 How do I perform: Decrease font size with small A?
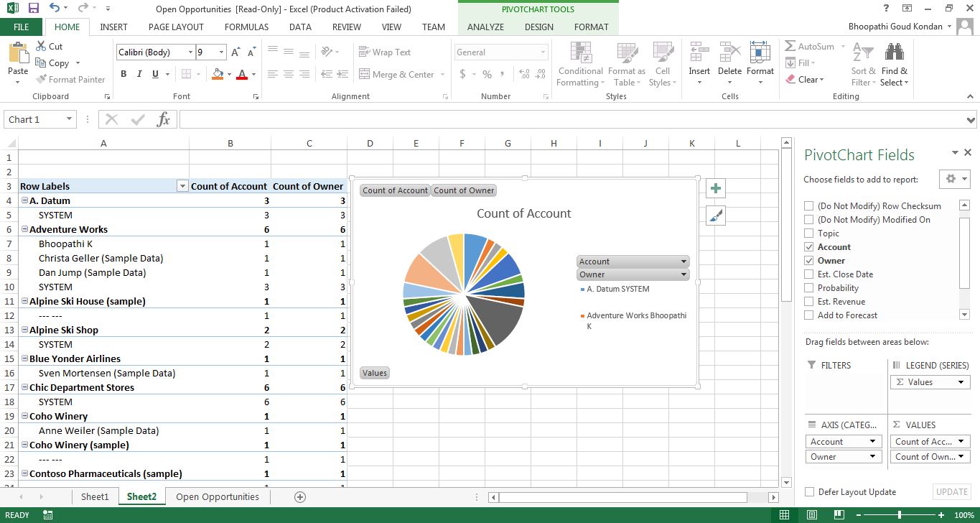coord(251,52)
